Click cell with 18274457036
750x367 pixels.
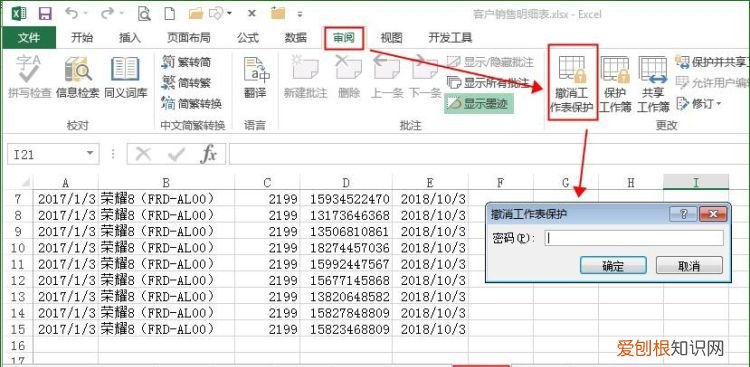coord(346,247)
